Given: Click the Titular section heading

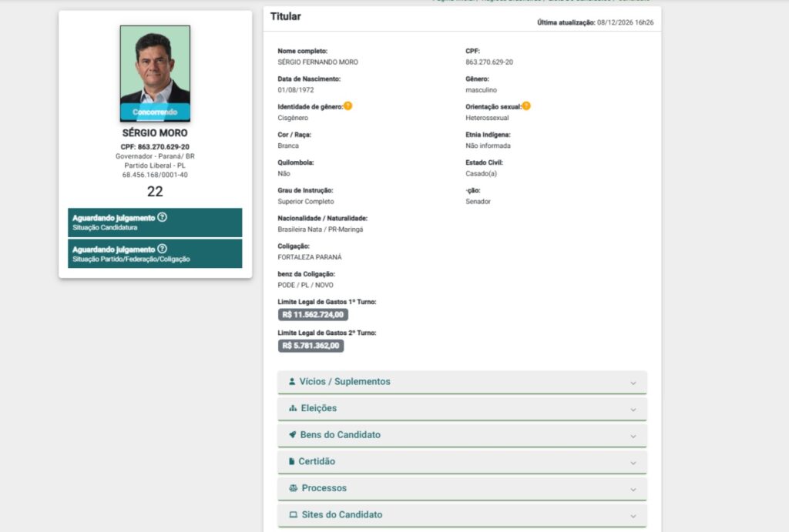Looking at the screenshot, I should (285, 17).
